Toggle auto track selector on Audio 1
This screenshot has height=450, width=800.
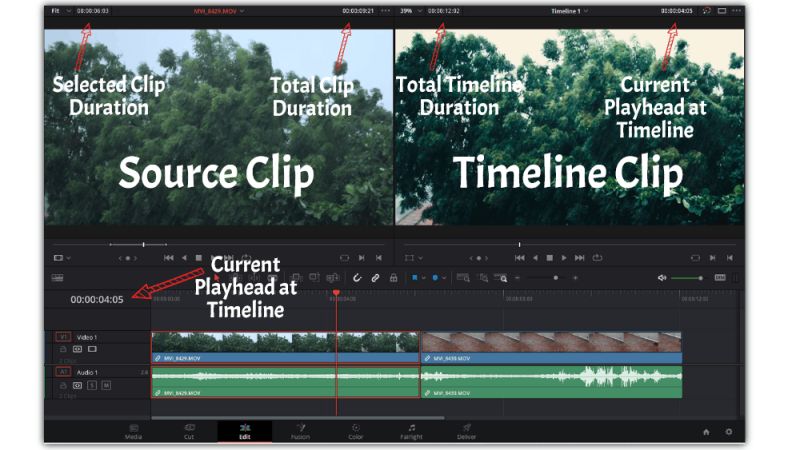tap(78, 385)
